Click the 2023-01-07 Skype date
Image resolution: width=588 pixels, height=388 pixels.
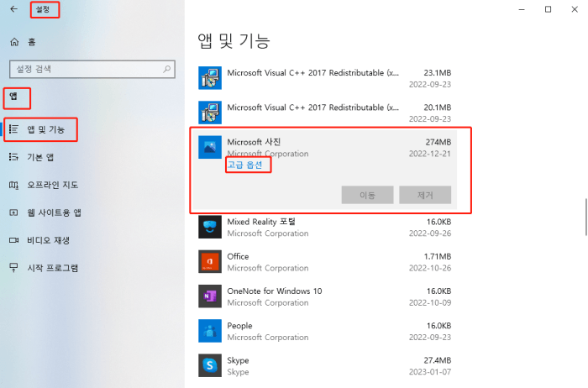(430, 372)
